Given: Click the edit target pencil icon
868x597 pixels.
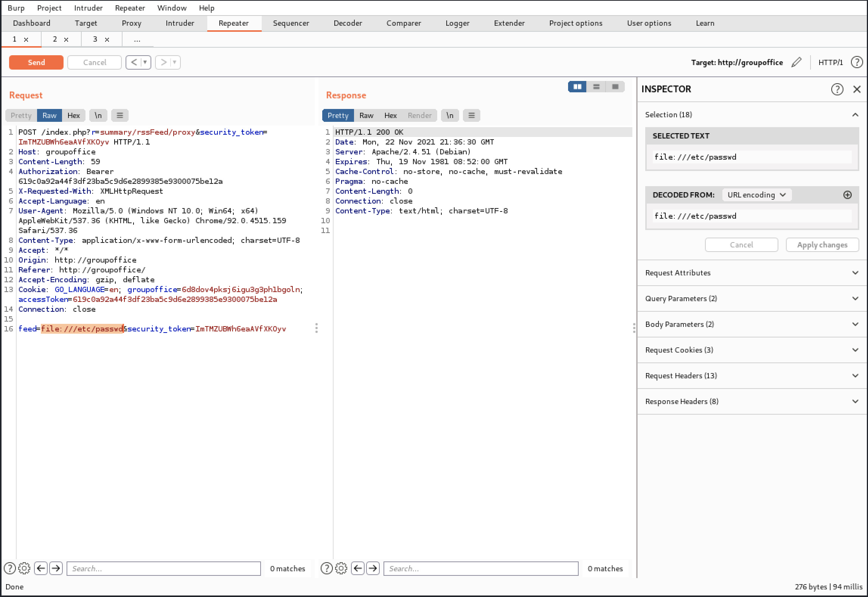Looking at the screenshot, I should tap(796, 62).
